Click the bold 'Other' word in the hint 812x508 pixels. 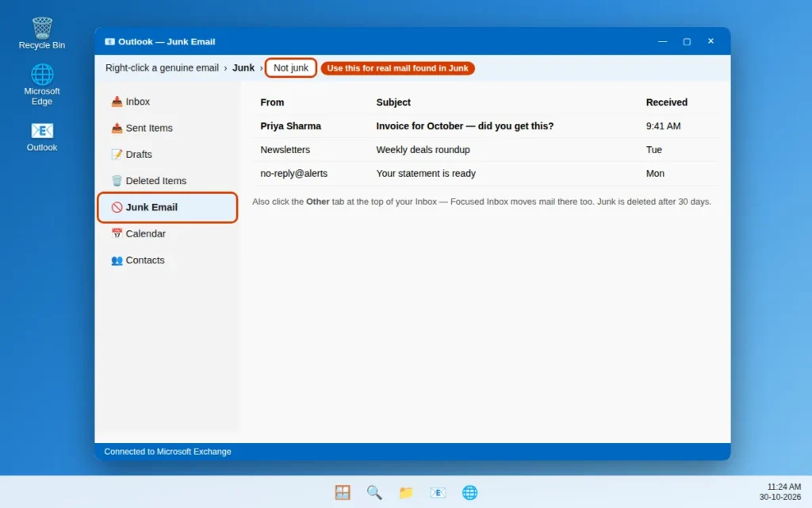[x=317, y=202]
